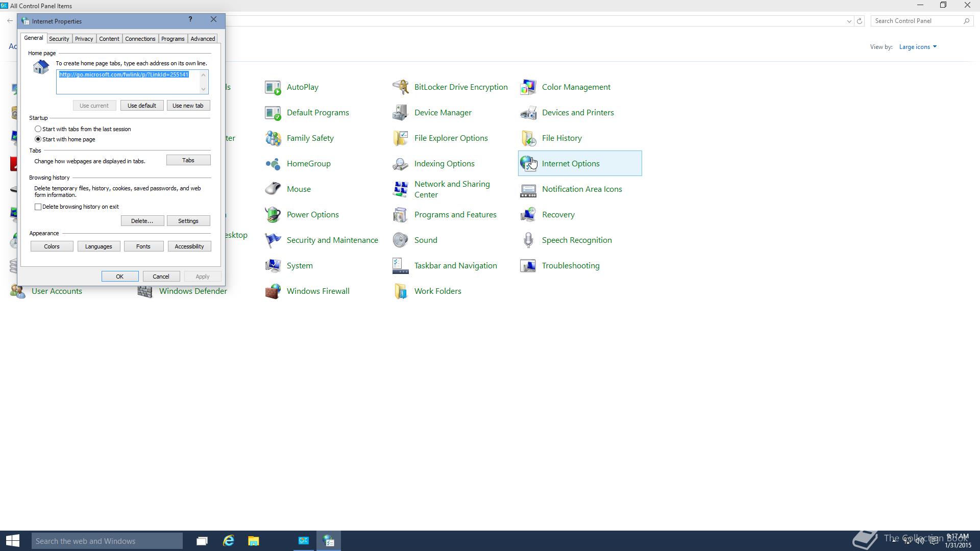Switch to the Programs tab
Screen dimensions: 980x551
(173, 39)
